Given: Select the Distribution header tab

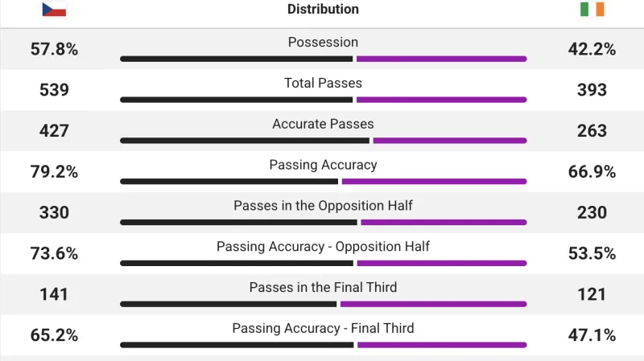Looking at the screenshot, I should [x=323, y=10].
